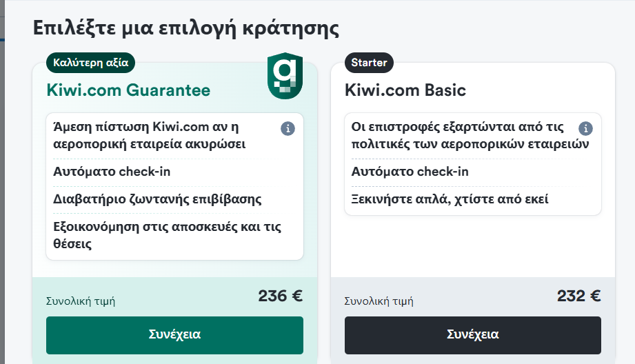Viewport: 635px width, 364px height.
Task: Click the 236 € total price
Action: [x=280, y=296]
